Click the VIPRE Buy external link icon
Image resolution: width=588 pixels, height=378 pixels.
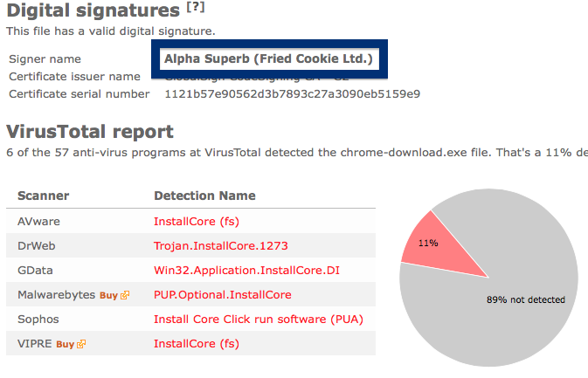(x=81, y=344)
